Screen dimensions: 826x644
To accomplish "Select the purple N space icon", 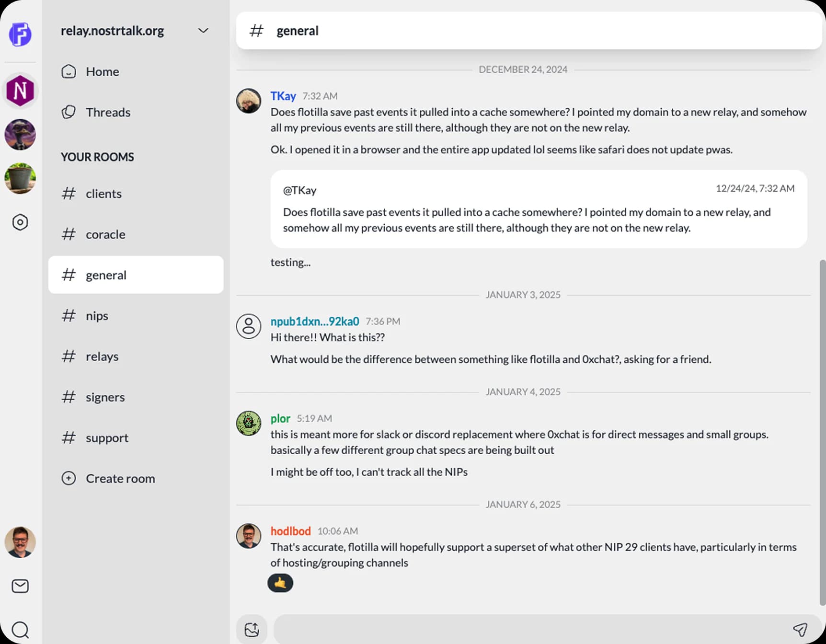I will point(20,90).
